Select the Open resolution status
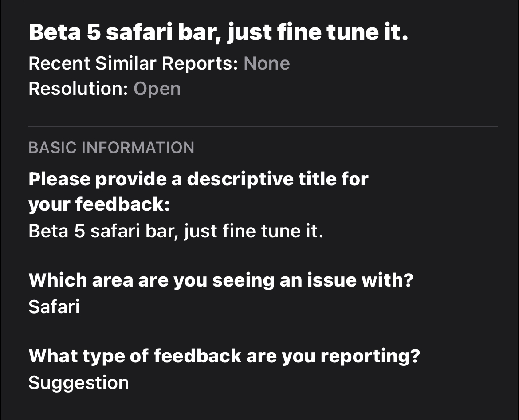Viewport: 519px width, 420px height. tap(157, 89)
